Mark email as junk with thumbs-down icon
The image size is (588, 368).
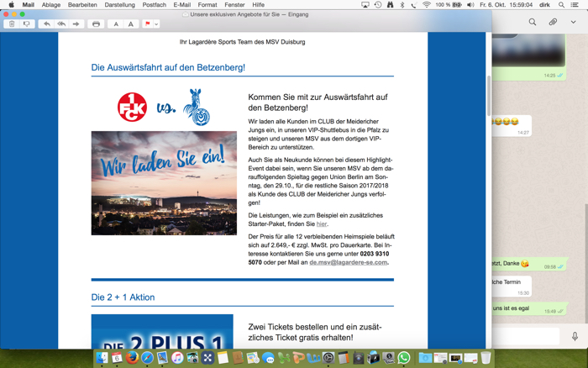(x=27, y=24)
